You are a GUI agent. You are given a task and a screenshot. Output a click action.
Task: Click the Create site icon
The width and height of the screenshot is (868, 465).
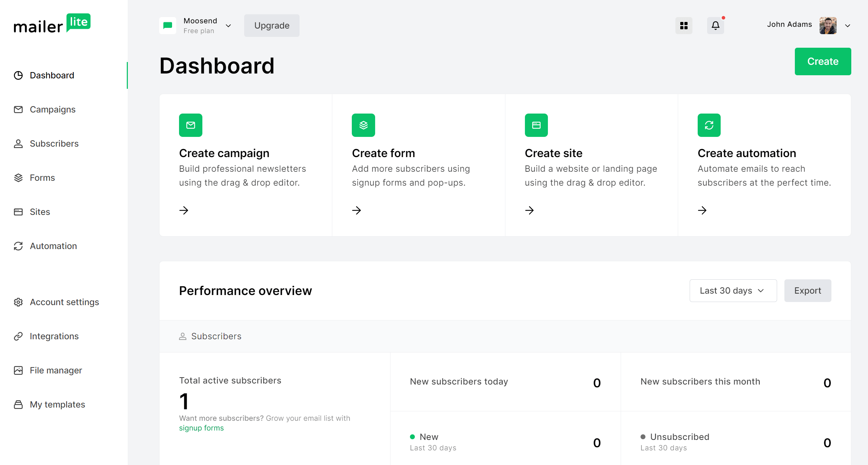(x=536, y=125)
